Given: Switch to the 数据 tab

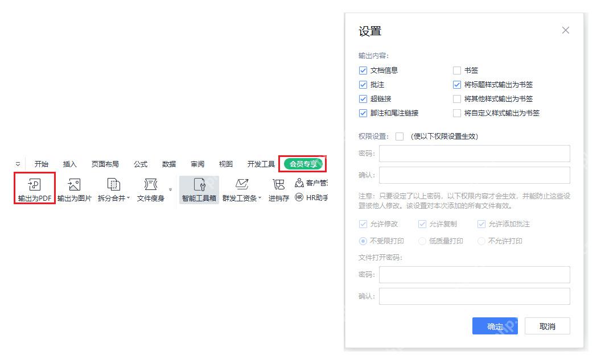Looking at the screenshot, I should [x=169, y=164].
